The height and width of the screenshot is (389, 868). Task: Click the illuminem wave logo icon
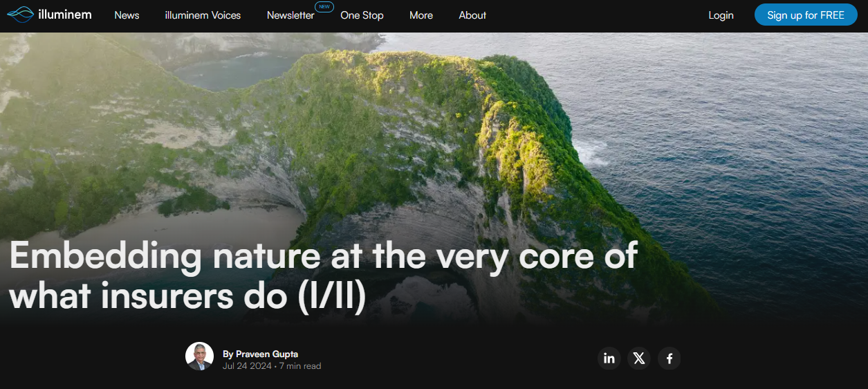pyautogui.click(x=20, y=15)
